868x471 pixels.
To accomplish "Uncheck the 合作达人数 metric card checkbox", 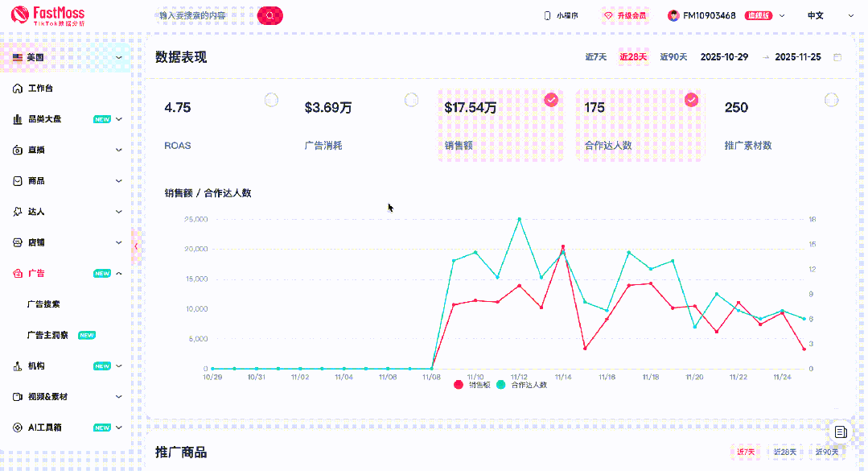I will coord(691,100).
